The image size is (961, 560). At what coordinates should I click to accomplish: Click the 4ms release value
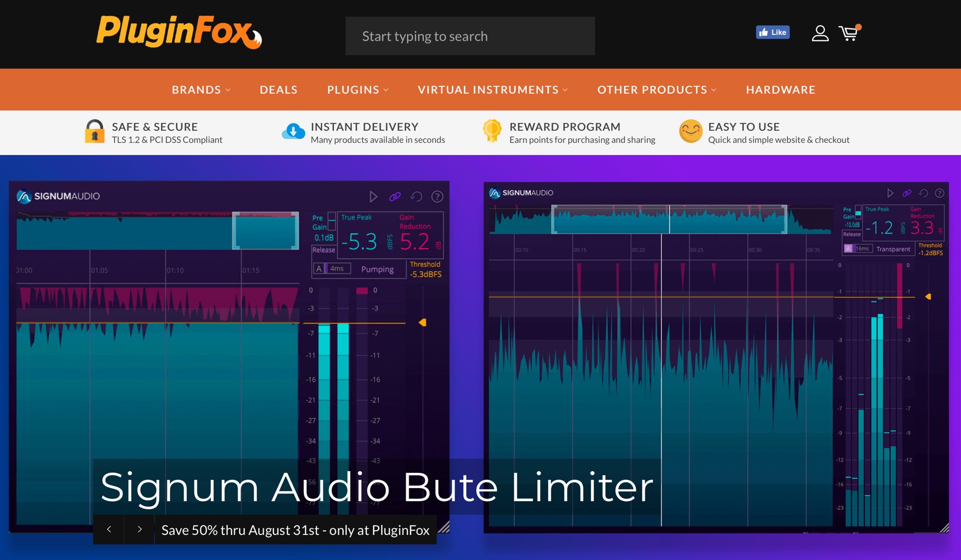338,269
